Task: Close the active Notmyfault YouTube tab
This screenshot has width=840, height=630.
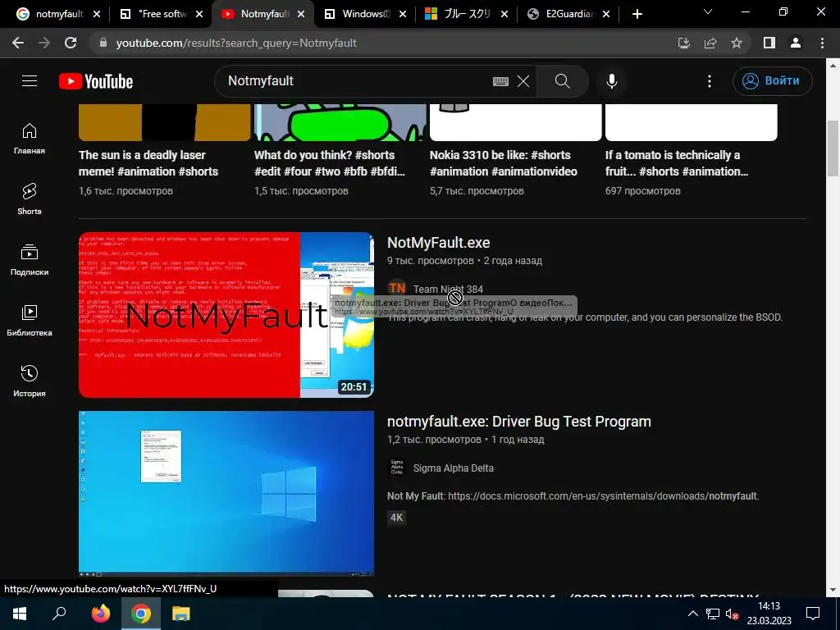Action: pos(301,14)
